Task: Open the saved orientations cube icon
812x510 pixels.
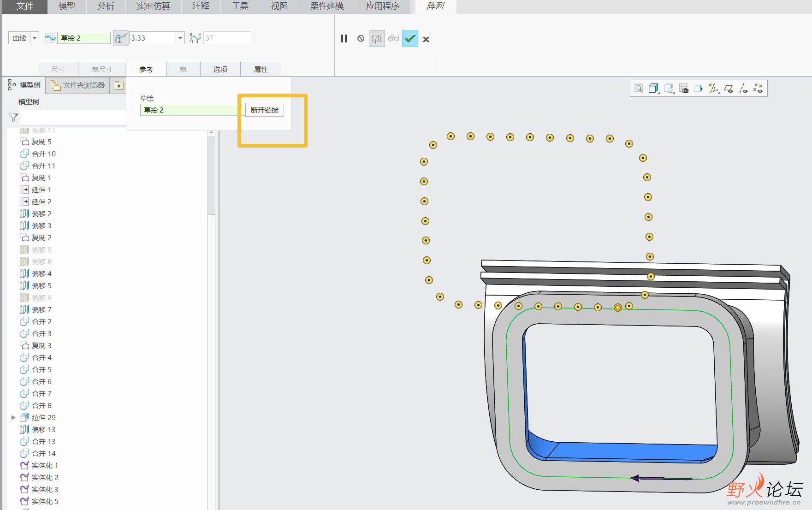Action: coord(669,89)
